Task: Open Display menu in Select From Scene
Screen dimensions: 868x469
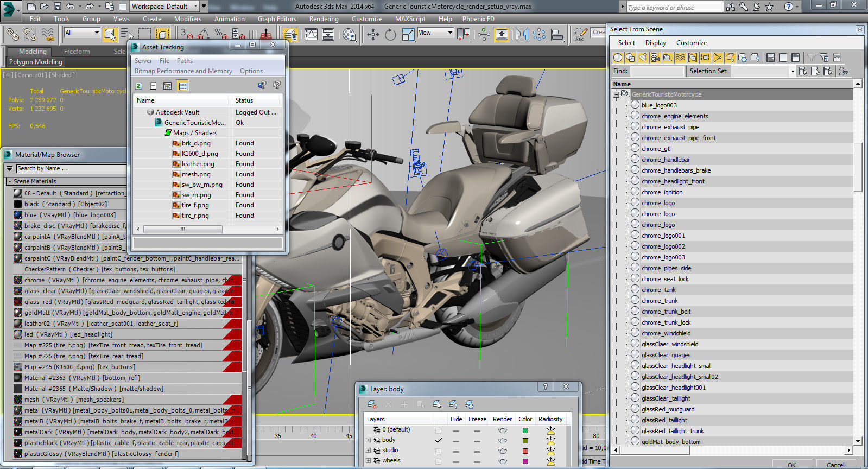Action: (x=655, y=43)
